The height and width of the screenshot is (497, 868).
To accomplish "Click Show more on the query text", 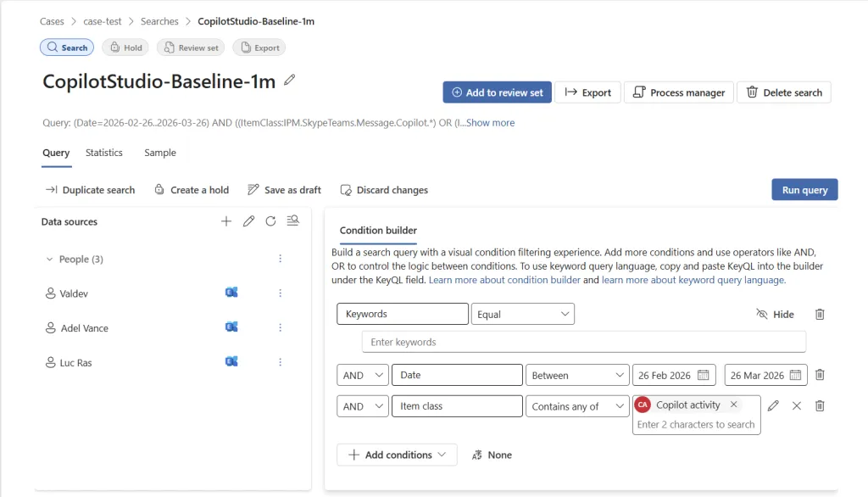I will click(491, 123).
